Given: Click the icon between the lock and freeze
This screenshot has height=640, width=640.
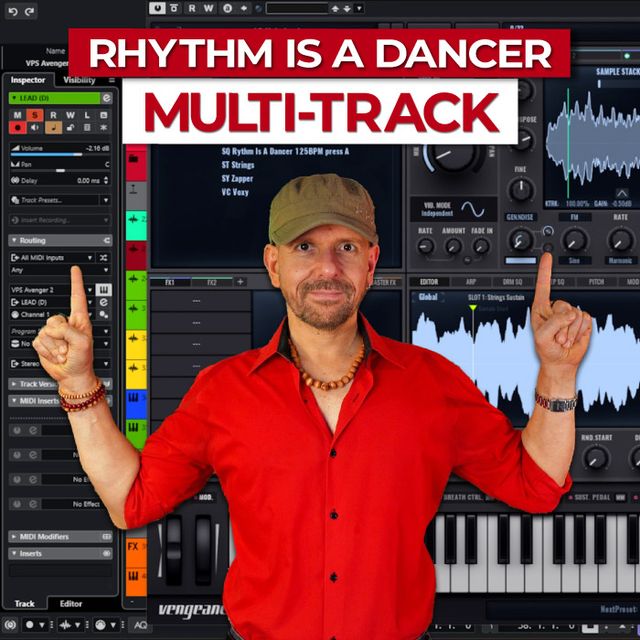Looking at the screenshot, I should (87, 128).
